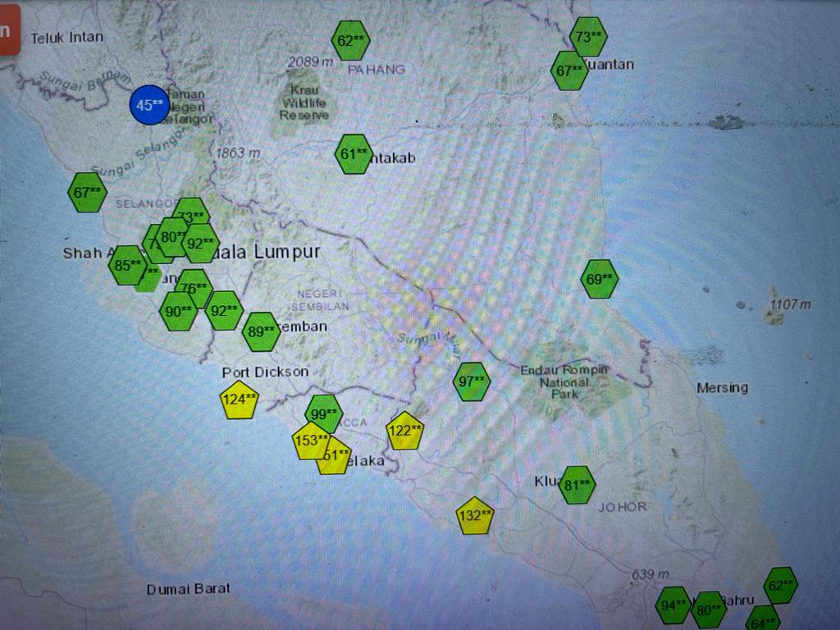Click the 1107 m island elevation label
The image size is (840, 630).
[x=790, y=305]
